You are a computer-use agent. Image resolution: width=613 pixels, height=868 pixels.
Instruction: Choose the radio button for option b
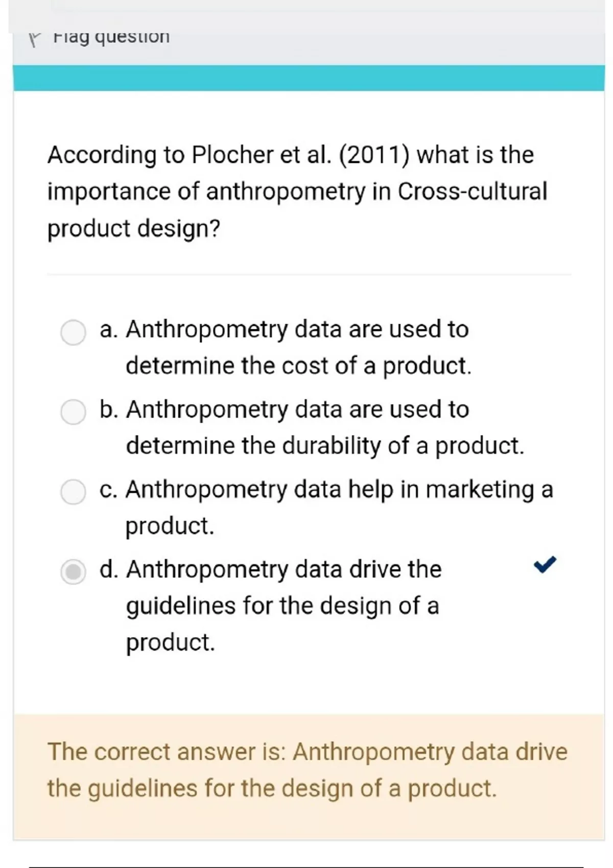pyautogui.click(x=73, y=412)
